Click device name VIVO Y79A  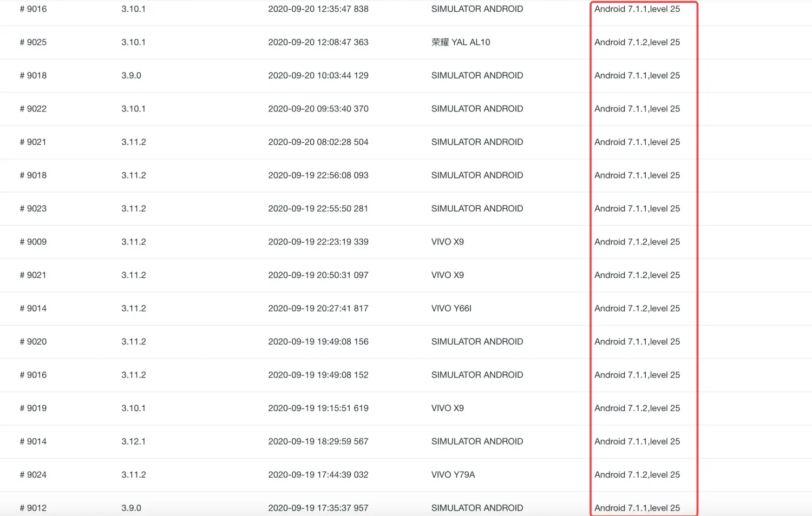click(x=453, y=474)
